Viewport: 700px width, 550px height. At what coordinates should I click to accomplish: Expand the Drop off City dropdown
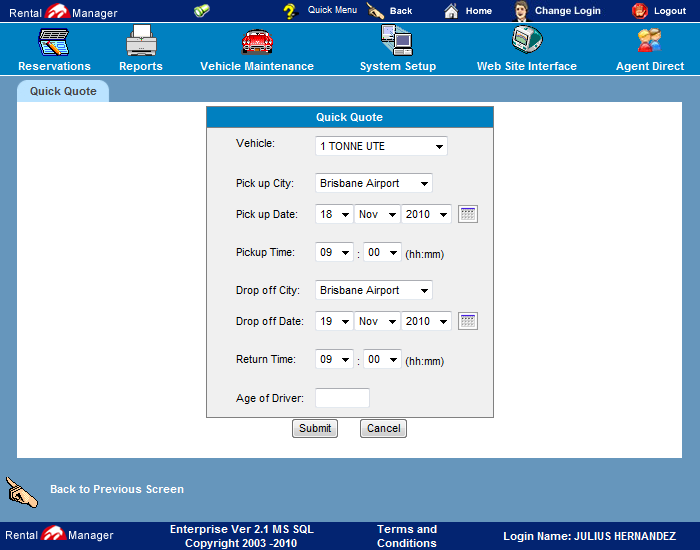pos(374,291)
